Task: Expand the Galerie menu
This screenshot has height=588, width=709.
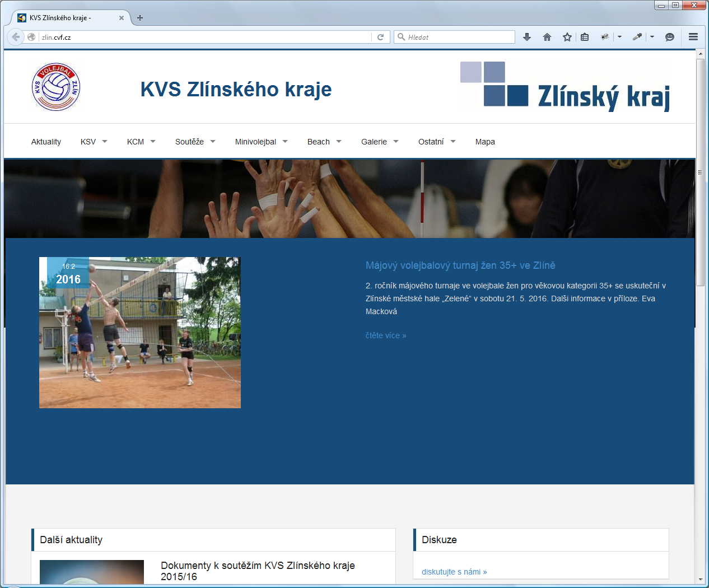Action: tap(380, 142)
